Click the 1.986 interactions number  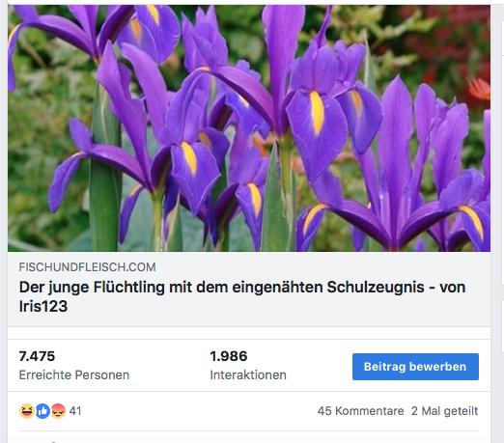click(x=229, y=356)
